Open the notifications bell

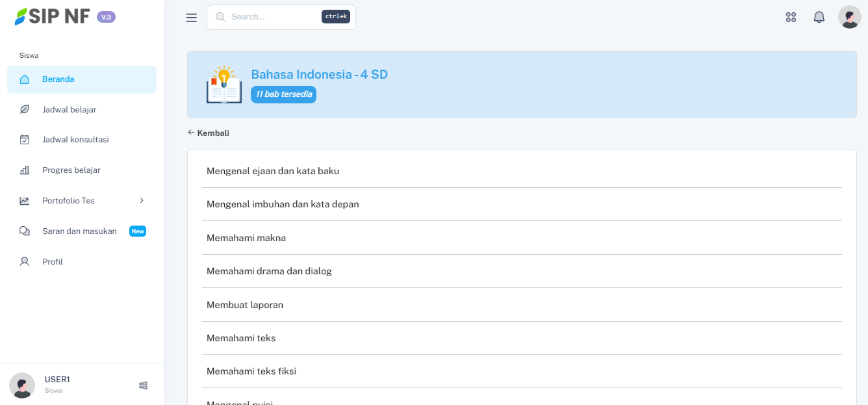point(819,18)
